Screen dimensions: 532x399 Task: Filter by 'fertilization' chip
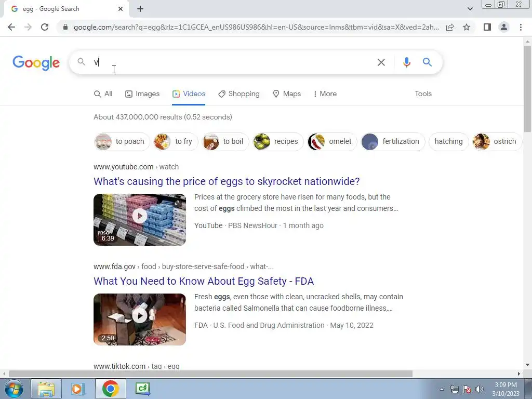pyautogui.click(x=393, y=141)
